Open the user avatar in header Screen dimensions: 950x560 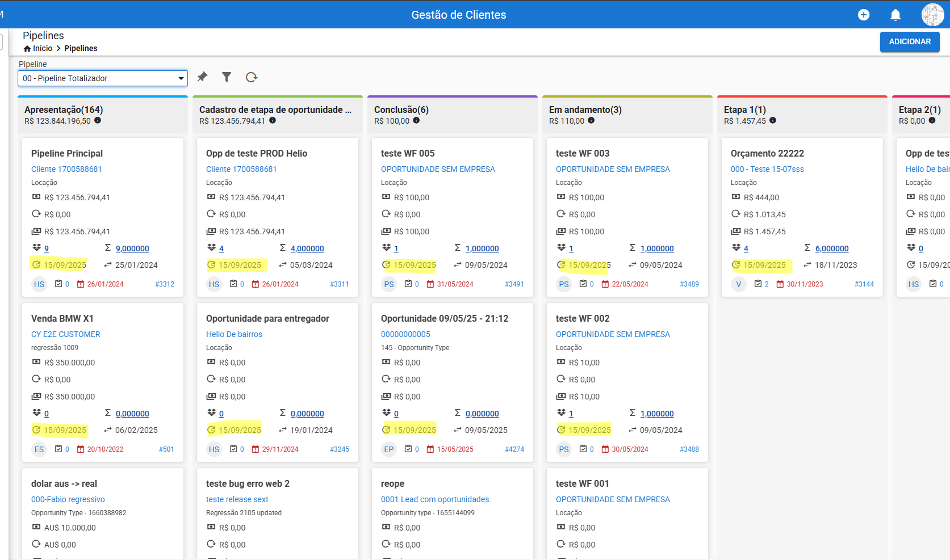click(932, 15)
